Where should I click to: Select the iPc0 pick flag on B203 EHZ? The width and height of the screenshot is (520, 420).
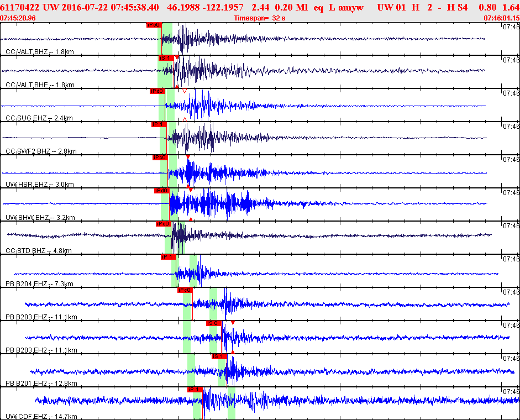[x=185, y=290]
